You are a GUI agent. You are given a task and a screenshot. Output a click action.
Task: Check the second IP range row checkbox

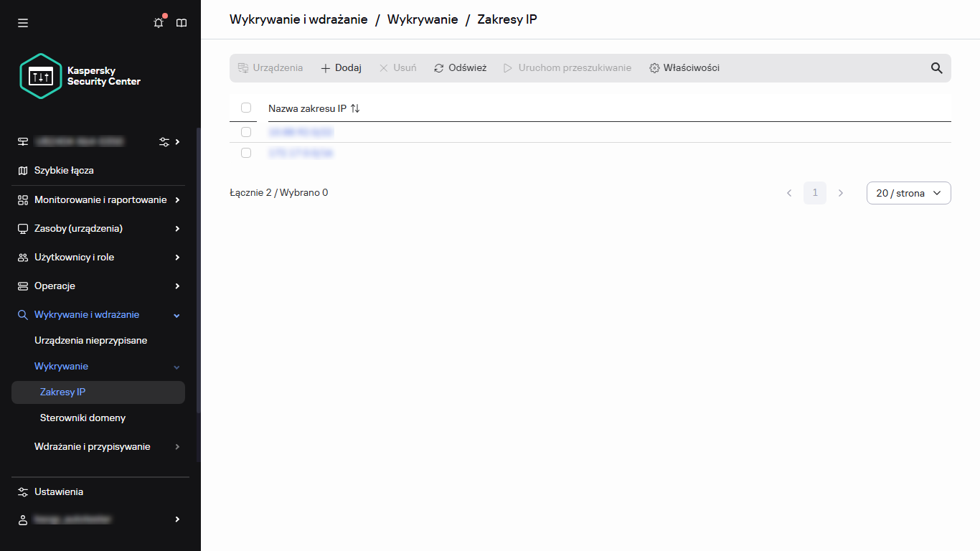coord(246,153)
